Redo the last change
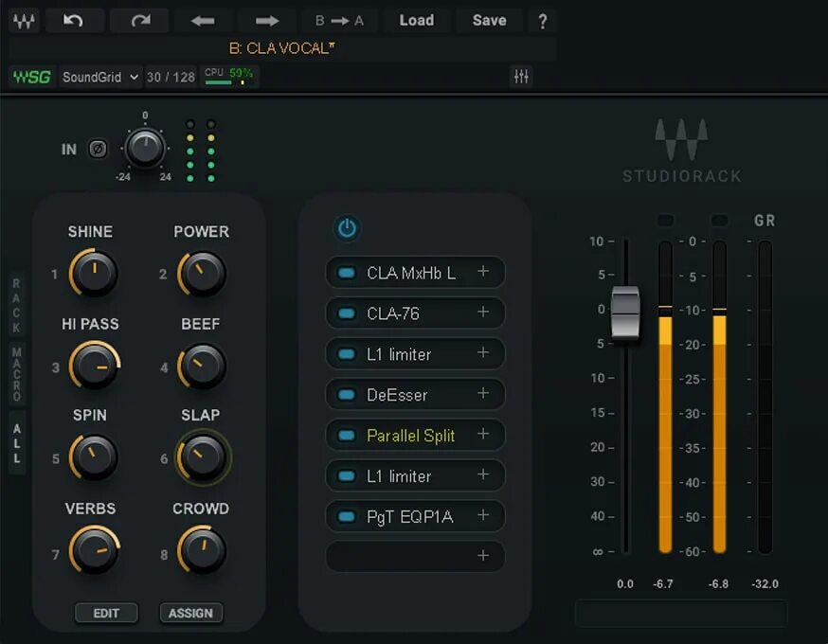The width and height of the screenshot is (828, 644). (139, 21)
